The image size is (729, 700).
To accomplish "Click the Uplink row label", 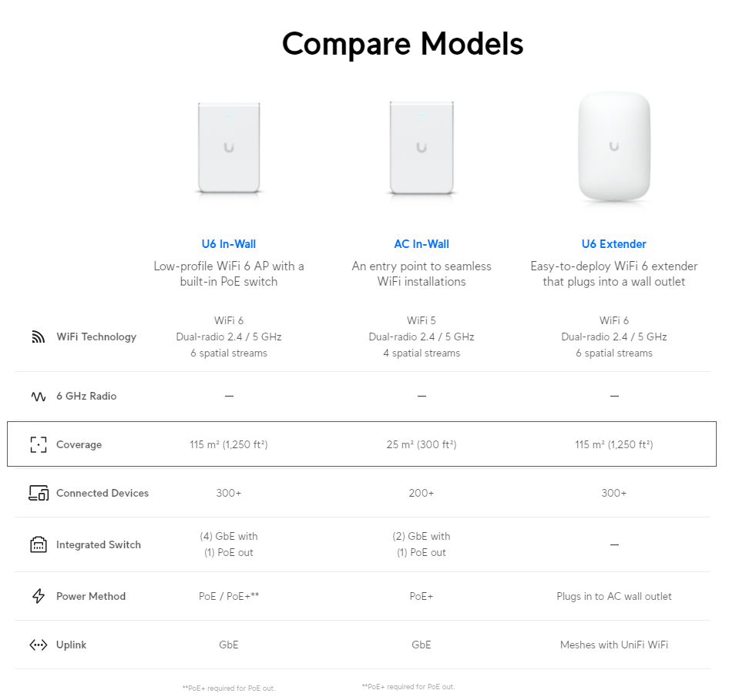I will pos(71,645).
